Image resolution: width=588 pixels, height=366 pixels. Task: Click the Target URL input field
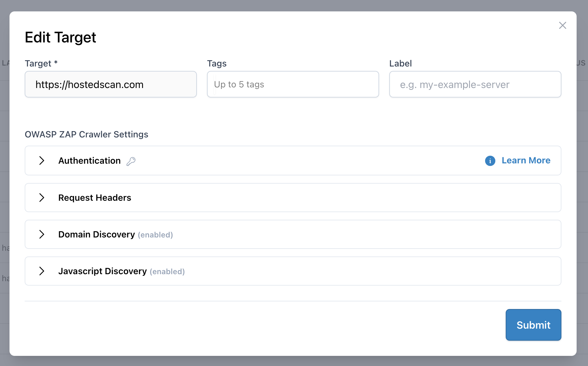[x=111, y=85]
